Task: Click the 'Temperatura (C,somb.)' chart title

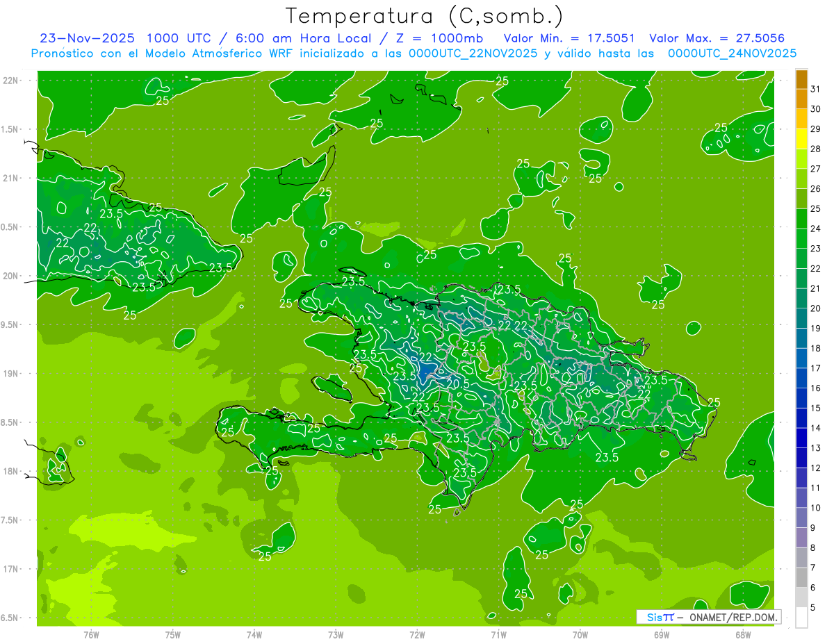Action: (x=424, y=16)
